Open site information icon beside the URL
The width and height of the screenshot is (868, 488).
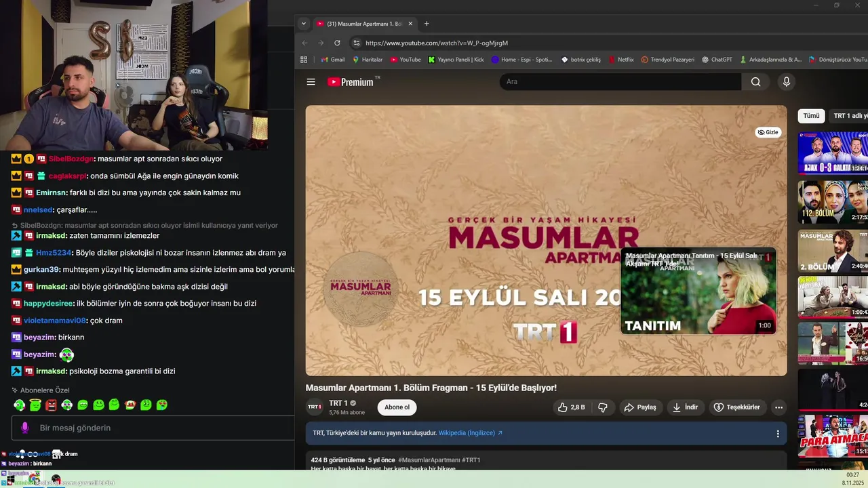(357, 43)
